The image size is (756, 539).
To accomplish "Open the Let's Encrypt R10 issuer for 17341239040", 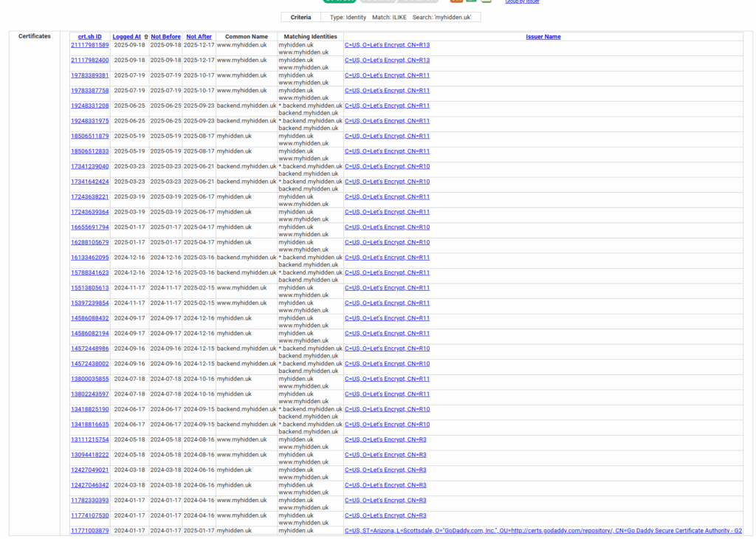I will [387, 166].
